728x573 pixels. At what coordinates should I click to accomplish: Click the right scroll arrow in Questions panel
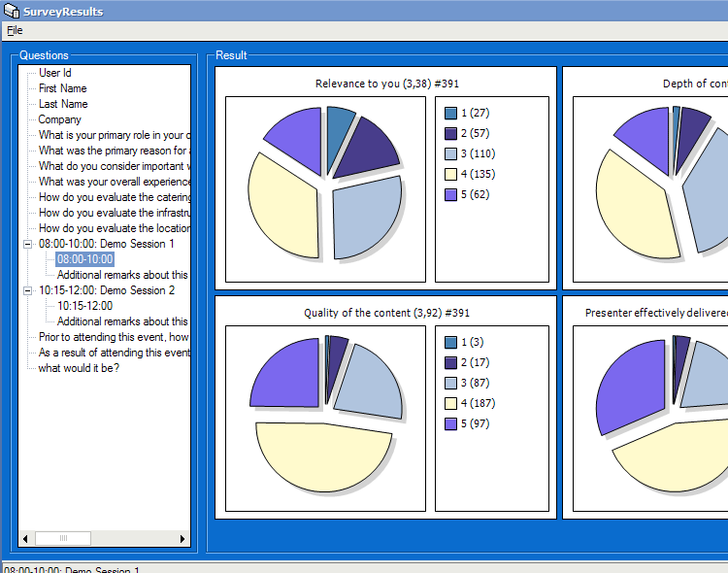(182, 539)
